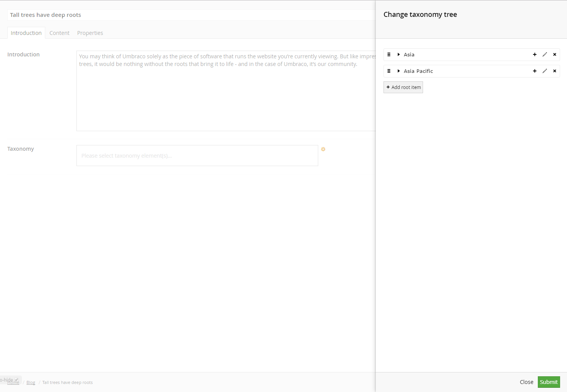Switch to the Introduction tab
This screenshot has width=567, height=392.
tap(26, 33)
